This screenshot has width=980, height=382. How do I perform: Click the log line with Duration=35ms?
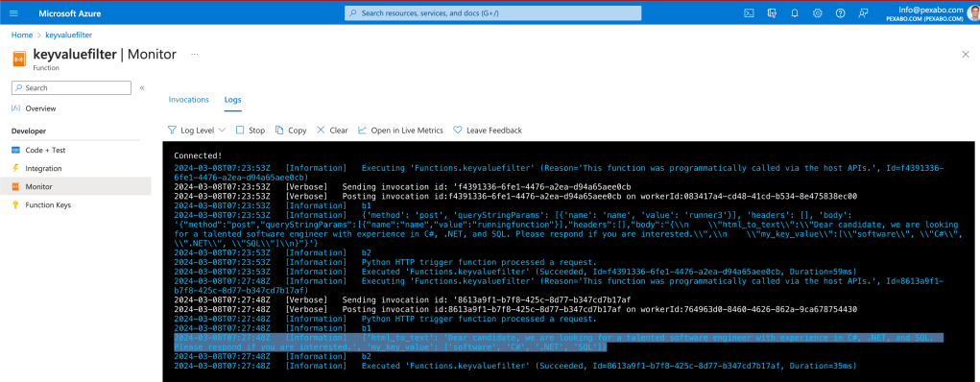[515, 365]
